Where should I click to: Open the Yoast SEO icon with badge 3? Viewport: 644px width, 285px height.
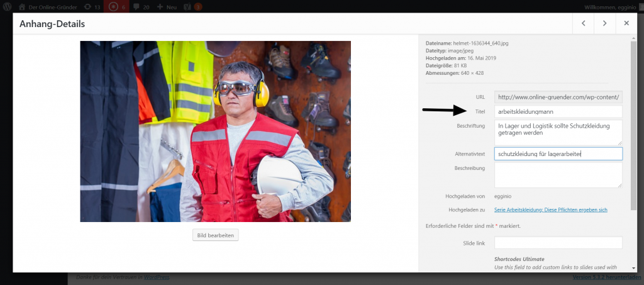(x=192, y=7)
